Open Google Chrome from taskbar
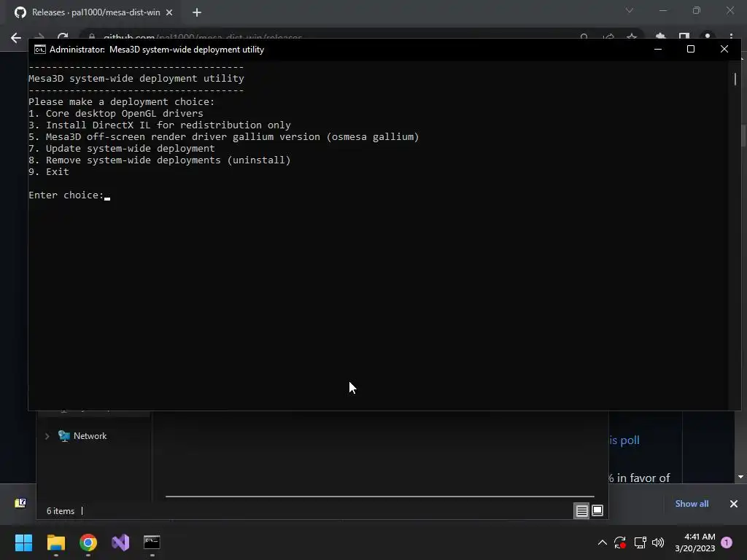The height and width of the screenshot is (560, 747). tap(88, 542)
